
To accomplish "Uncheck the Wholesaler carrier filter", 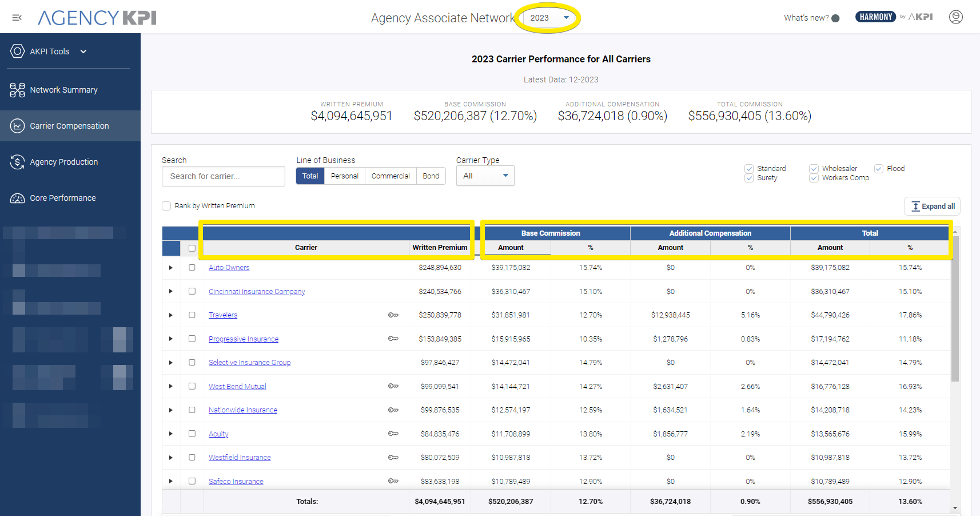I will [814, 169].
